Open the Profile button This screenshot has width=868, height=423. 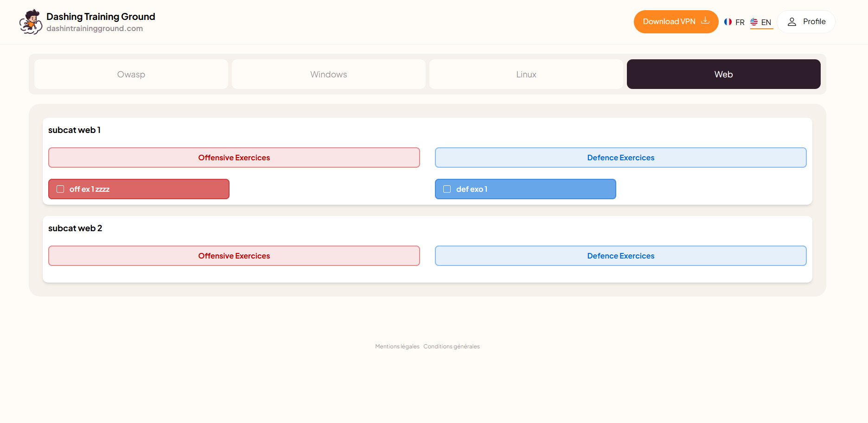pos(806,22)
